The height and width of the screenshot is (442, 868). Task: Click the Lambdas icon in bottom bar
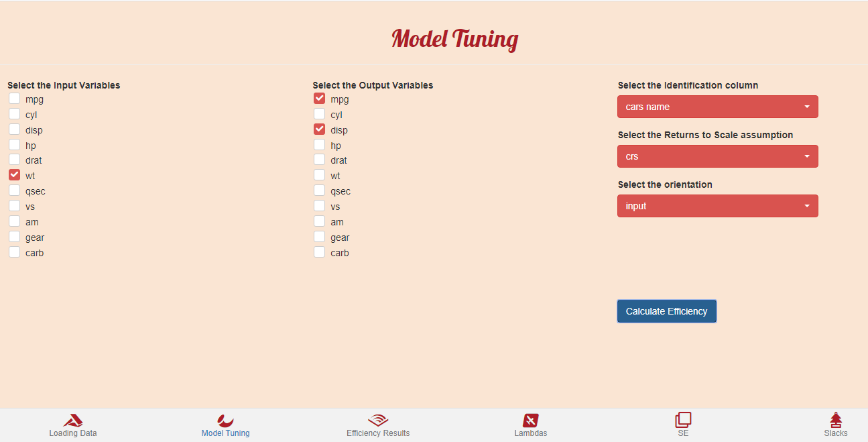click(530, 421)
